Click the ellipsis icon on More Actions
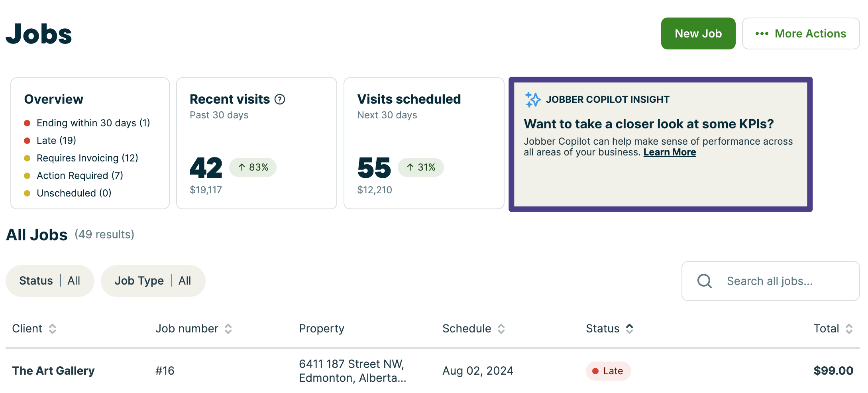868x393 pixels. tap(762, 34)
